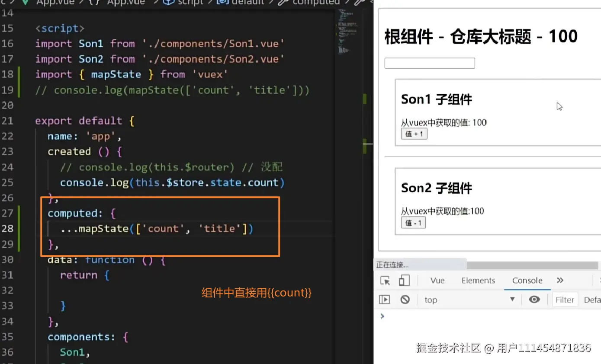The image size is (601, 364).
Task: Toggle the device toolbar icon in DevTools
Action: (x=404, y=281)
